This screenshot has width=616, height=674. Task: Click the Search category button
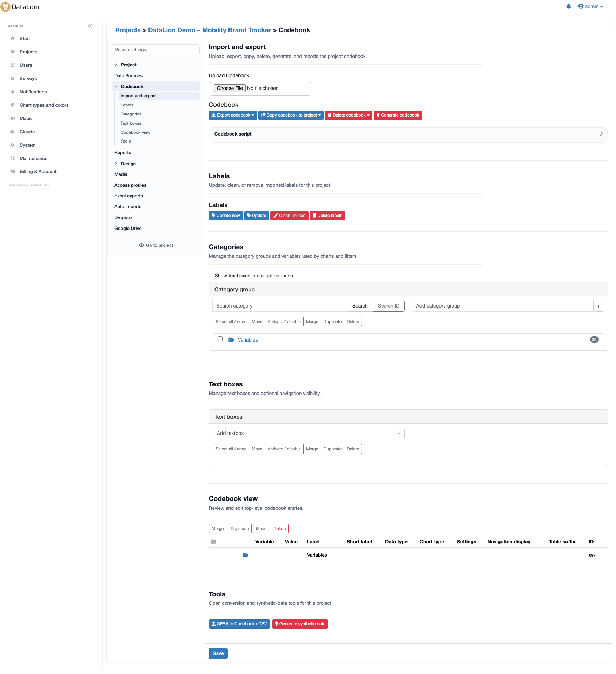(x=360, y=306)
